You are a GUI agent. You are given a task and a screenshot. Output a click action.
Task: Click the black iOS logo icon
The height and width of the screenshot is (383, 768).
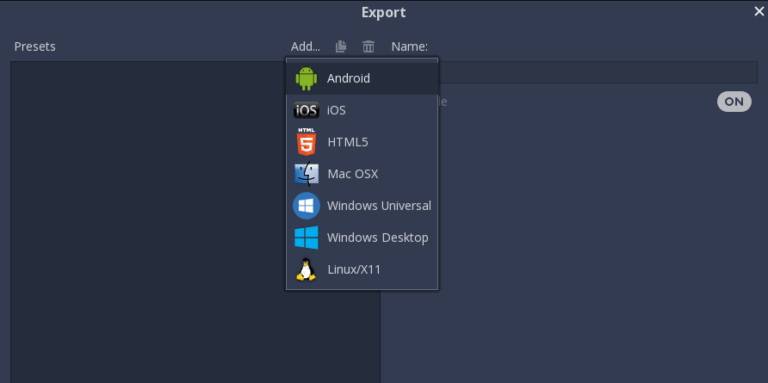(306, 110)
